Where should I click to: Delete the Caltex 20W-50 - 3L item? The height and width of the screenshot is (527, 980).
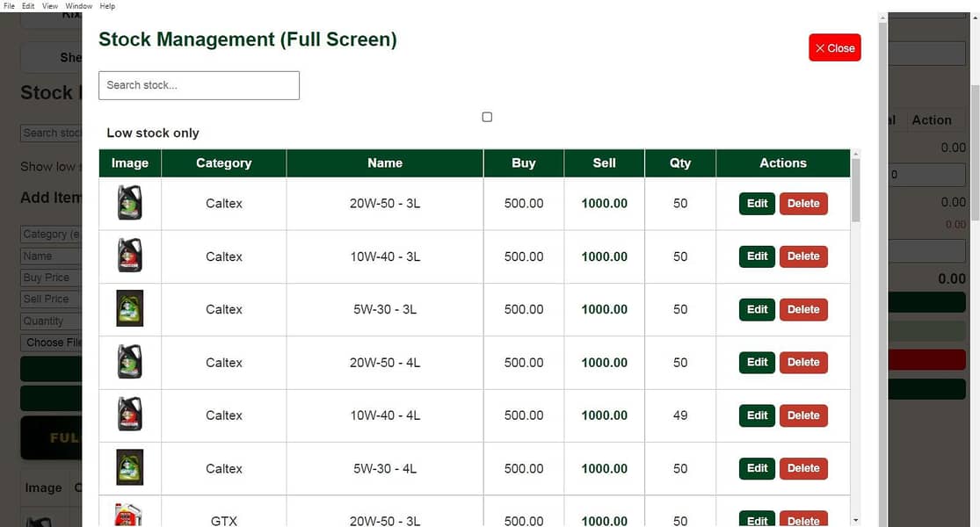click(803, 204)
